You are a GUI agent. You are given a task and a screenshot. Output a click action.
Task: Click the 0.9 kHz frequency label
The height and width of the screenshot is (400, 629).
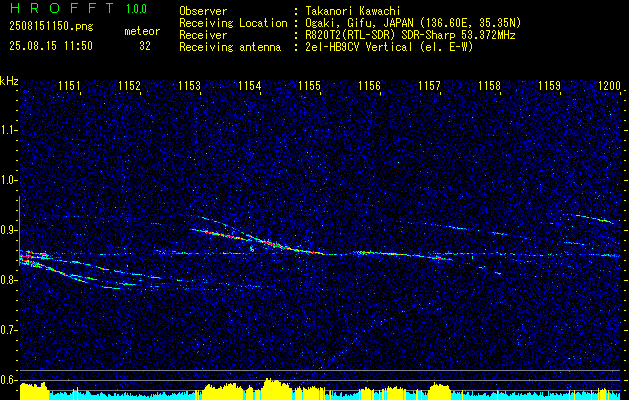pyautogui.click(x=8, y=230)
